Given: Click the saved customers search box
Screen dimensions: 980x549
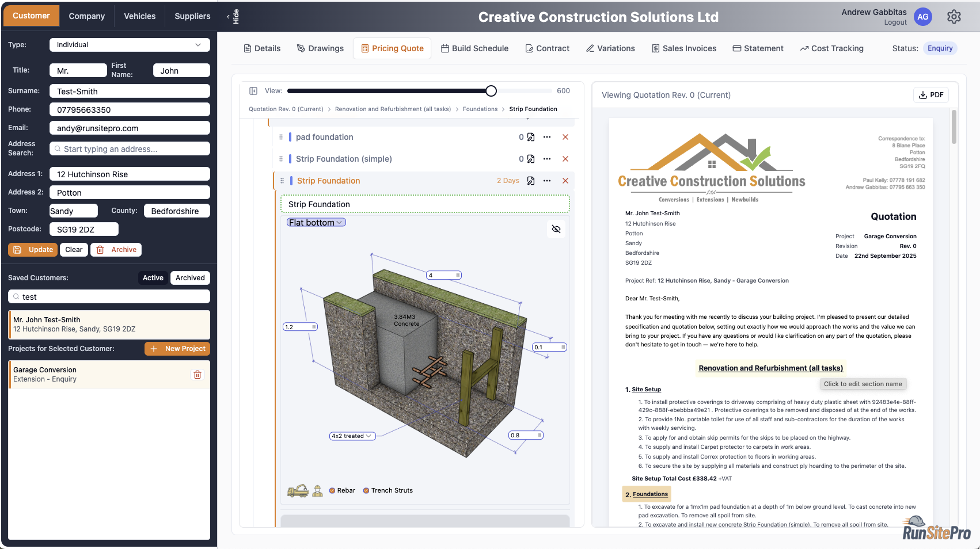Looking at the screenshot, I should pos(109,297).
